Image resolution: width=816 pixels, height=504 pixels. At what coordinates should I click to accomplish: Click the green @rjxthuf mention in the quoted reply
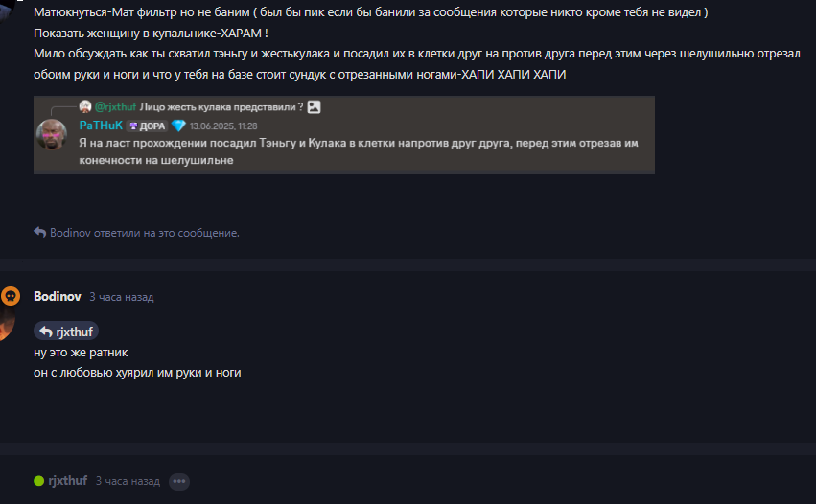115,107
